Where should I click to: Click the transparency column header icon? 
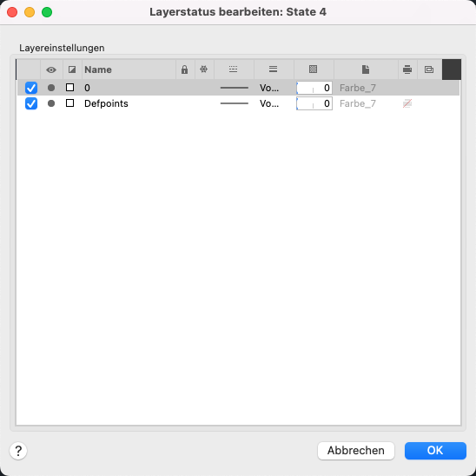point(313,69)
